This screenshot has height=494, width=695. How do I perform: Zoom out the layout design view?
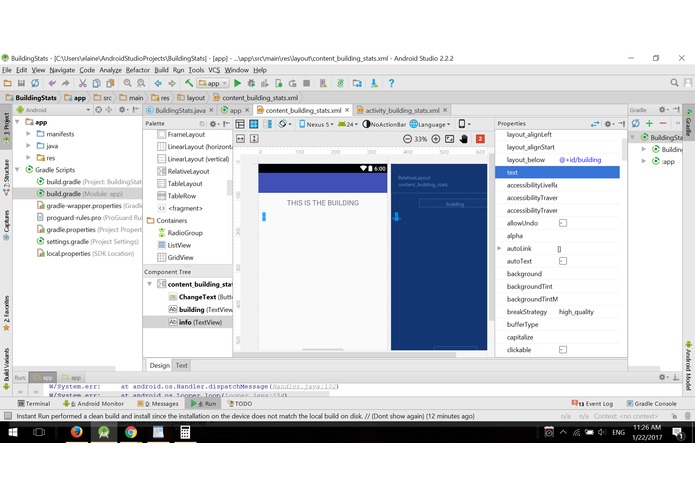[407, 139]
